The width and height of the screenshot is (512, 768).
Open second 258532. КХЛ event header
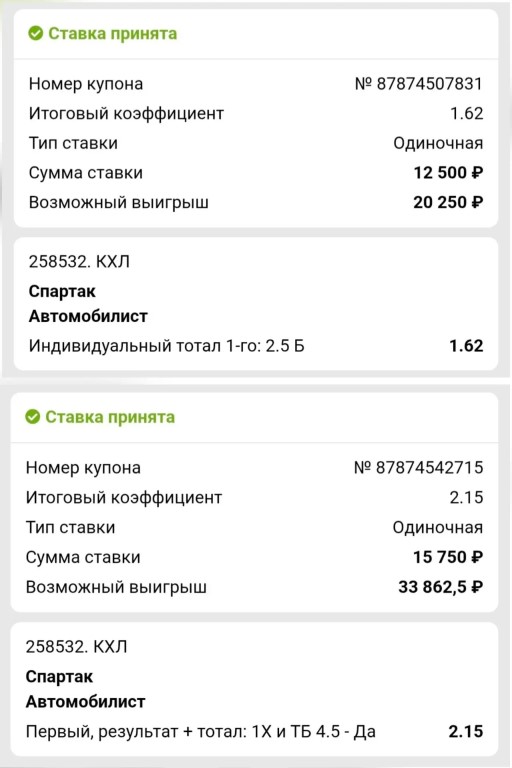(x=76, y=647)
